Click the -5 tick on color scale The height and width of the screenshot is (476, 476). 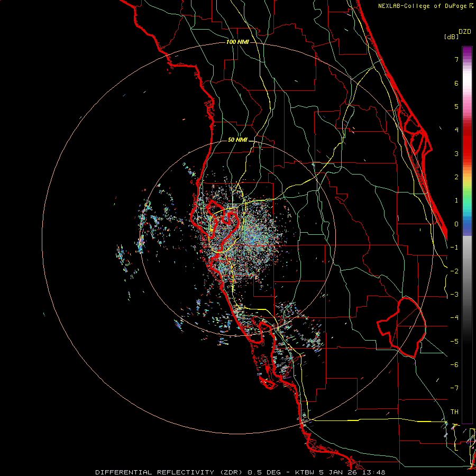point(454,342)
